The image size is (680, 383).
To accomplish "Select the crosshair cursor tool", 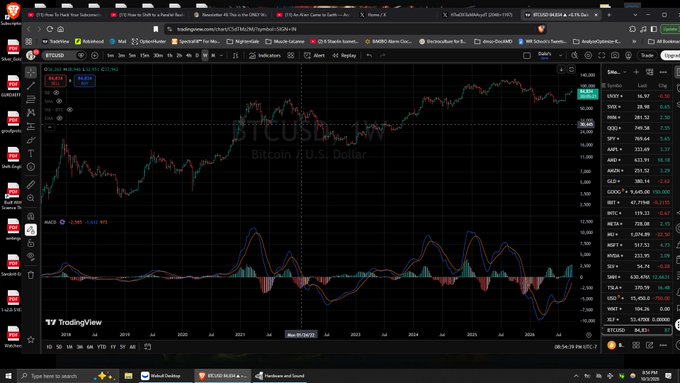I will pyautogui.click(x=31, y=72).
